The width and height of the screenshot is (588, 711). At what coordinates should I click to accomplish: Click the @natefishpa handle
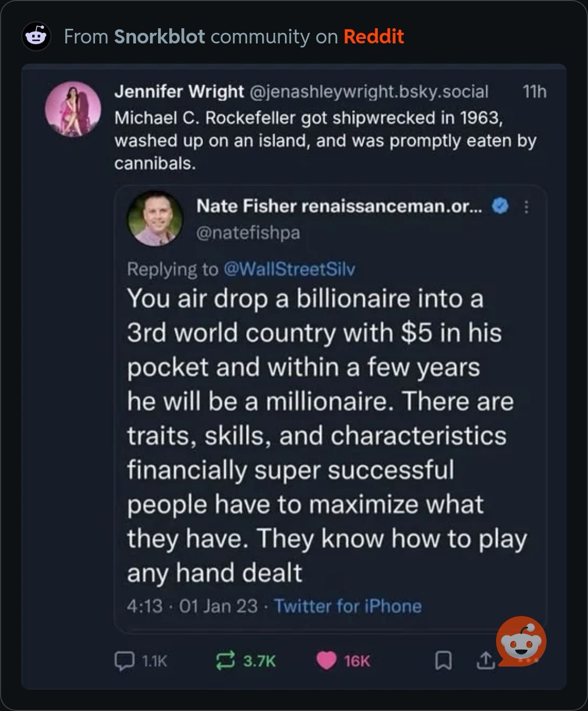pyautogui.click(x=248, y=233)
